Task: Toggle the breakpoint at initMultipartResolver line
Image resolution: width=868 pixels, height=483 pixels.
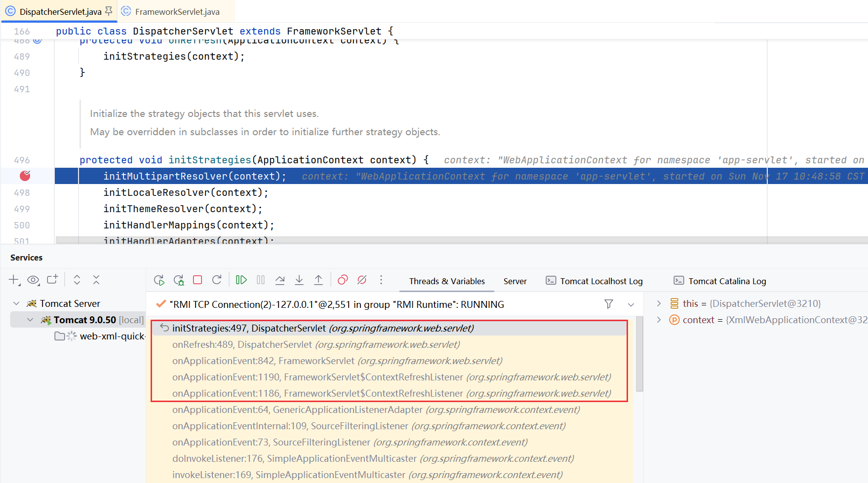Action: pyautogui.click(x=25, y=176)
